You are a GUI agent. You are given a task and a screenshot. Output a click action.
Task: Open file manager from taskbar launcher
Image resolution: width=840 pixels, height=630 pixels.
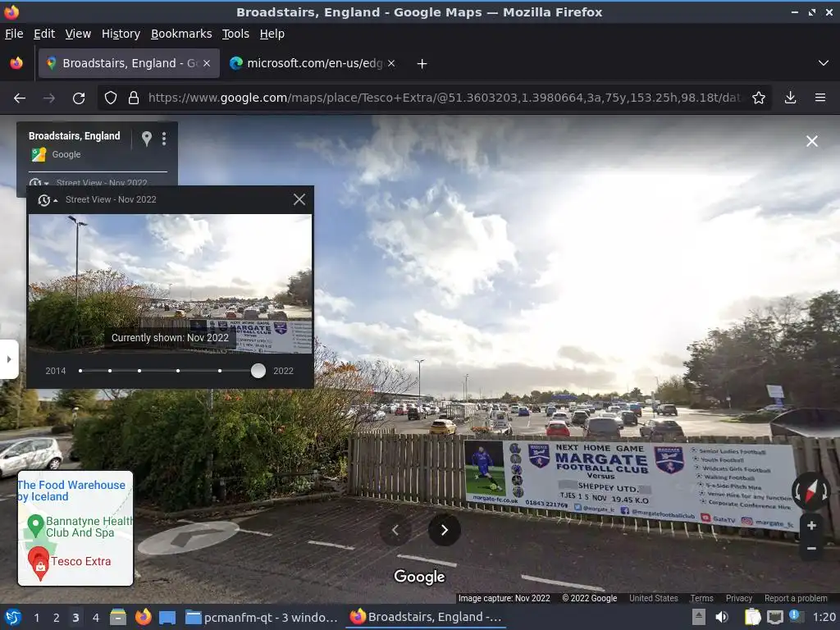click(x=118, y=618)
